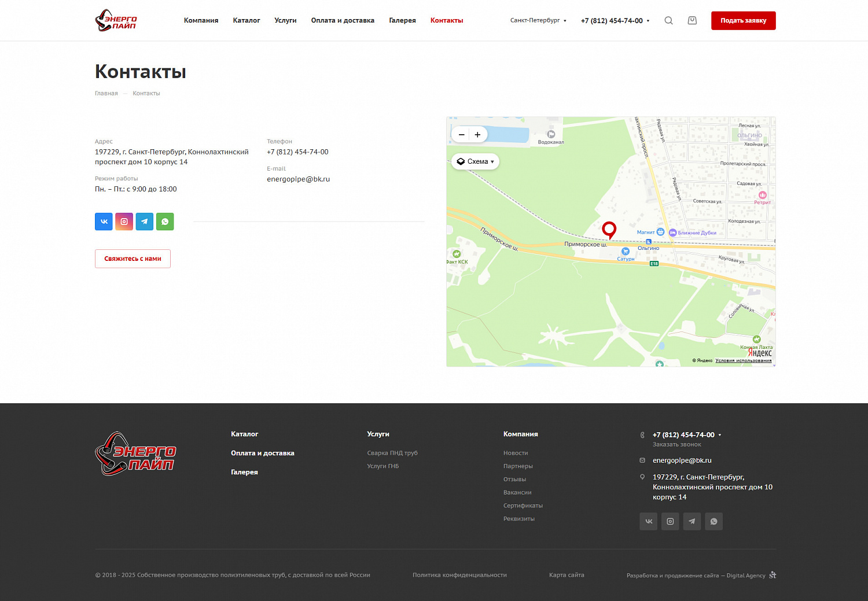
Task: Open the Схема map layer dropdown
Action: point(475,161)
